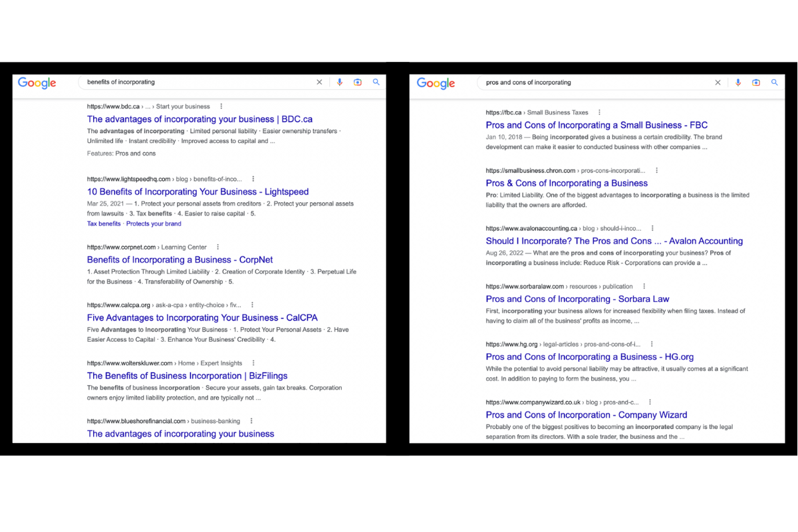Viewport: 798px width, 532px height.
Task: Open the three-dot menu beside companywizard.co.uk result
Action: [x=650, y=402]
